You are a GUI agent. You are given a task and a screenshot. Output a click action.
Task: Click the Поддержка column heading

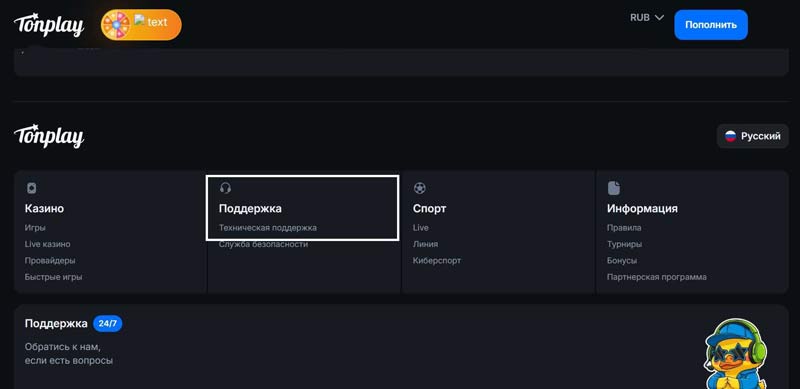tap(250, 208)
